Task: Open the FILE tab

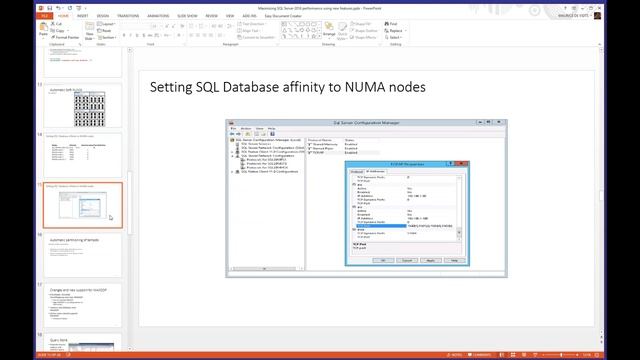Action: [x=44, y=16]
